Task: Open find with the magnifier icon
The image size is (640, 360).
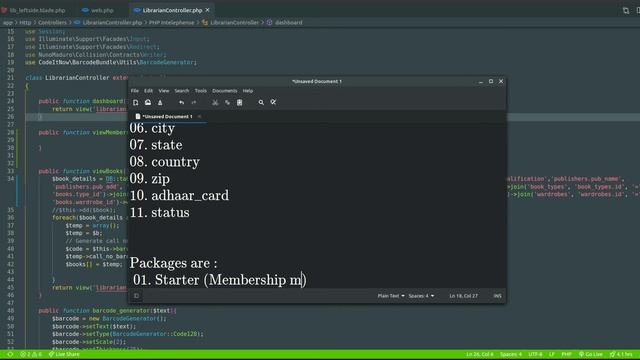Action: pos(261,102)
